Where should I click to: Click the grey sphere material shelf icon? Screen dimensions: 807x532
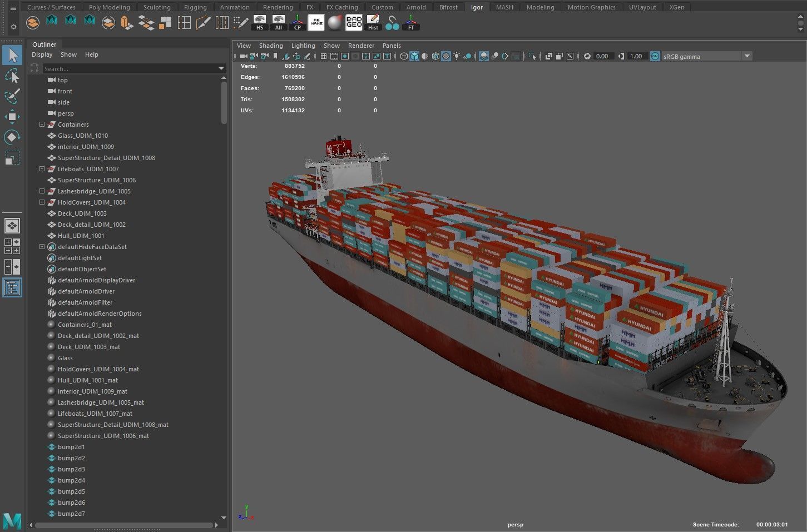(x=335, y=23)
